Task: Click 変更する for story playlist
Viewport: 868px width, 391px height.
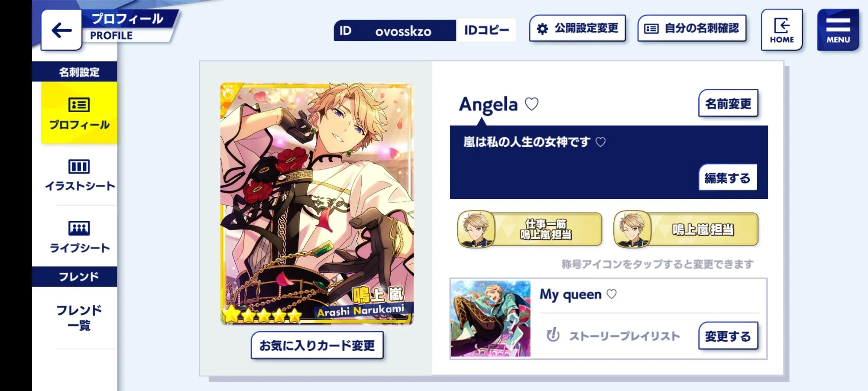Action: (x=728, y=336)
